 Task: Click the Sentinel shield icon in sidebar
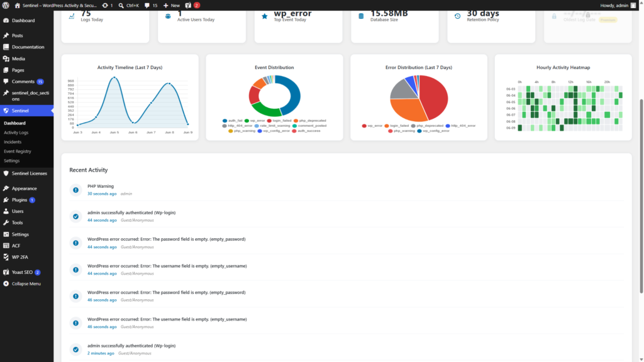tap(6, 111)
